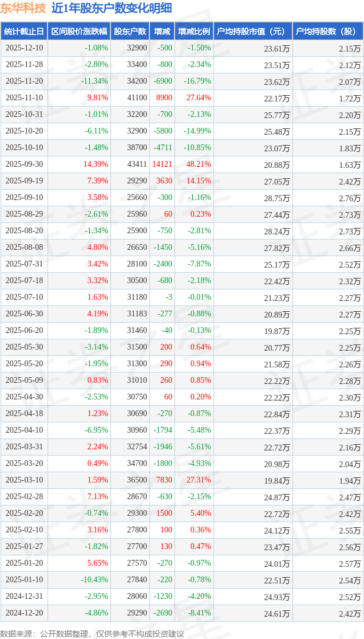The image size is (364, 639).
Task: Click the 4.80% price change cell
Action: pos(79,248)
